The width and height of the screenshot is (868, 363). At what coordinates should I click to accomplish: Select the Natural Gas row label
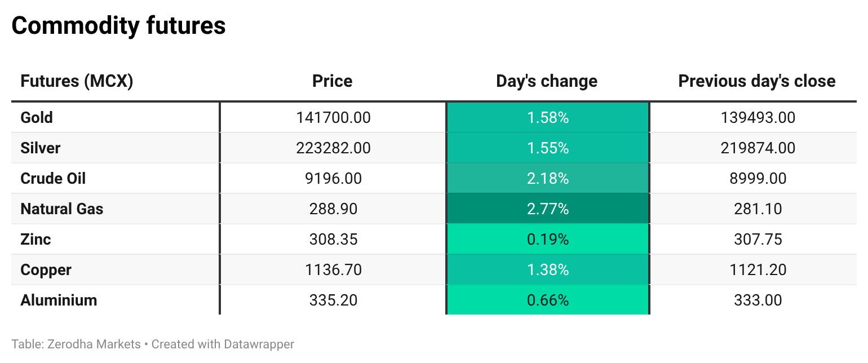coord(62,209)
